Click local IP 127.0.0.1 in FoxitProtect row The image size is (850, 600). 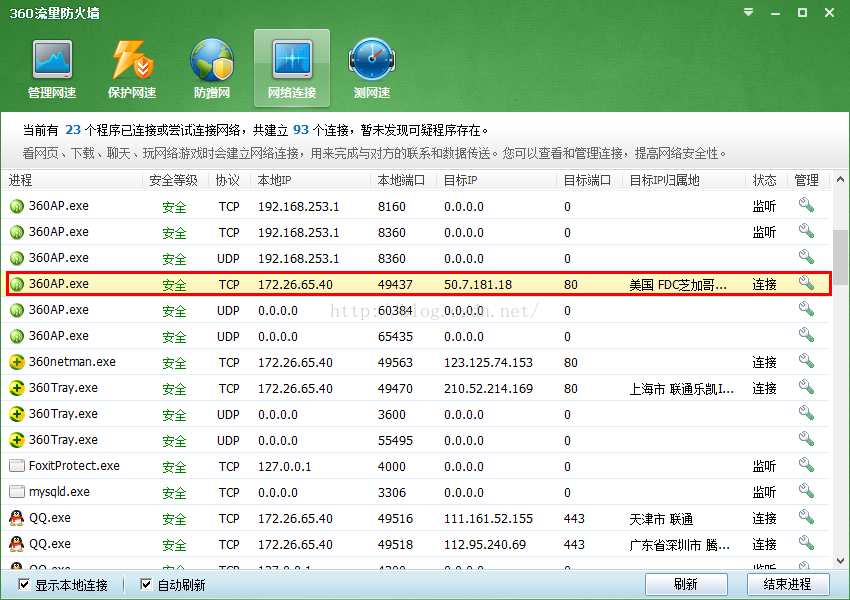click(x=285, y=466)
